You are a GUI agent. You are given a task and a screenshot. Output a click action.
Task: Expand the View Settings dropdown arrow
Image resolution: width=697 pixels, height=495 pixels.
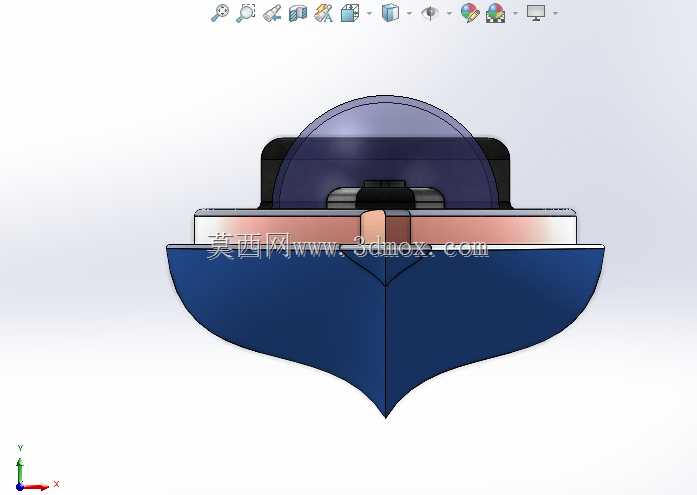pyautogui.click(x=556, y=13)
